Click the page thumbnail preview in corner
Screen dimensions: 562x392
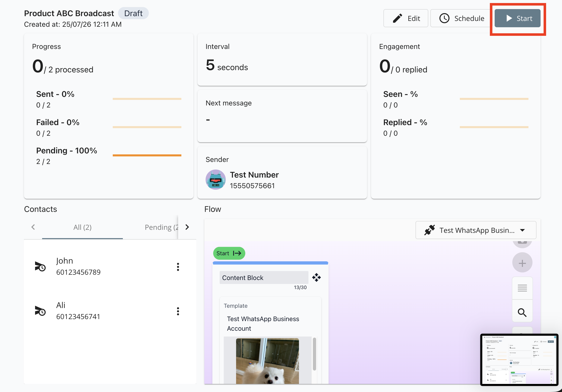pyautogui.click(x=519, y=360)
